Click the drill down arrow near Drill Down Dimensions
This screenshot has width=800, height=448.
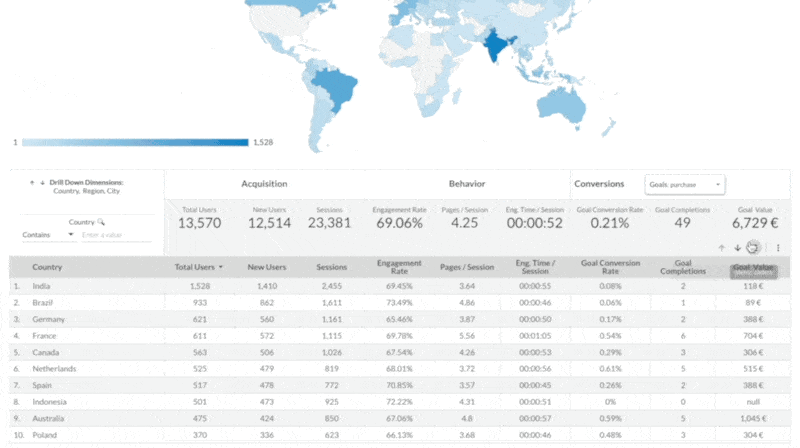point(42,183)
